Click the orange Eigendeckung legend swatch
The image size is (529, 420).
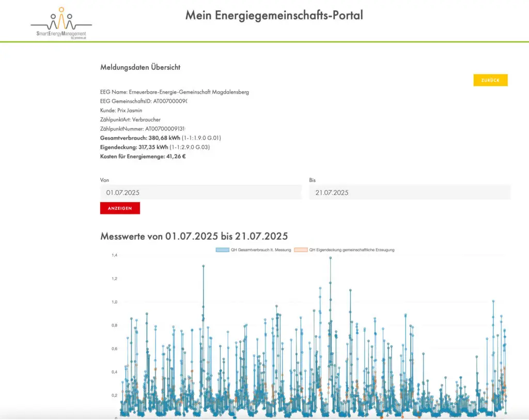[300, 250]
